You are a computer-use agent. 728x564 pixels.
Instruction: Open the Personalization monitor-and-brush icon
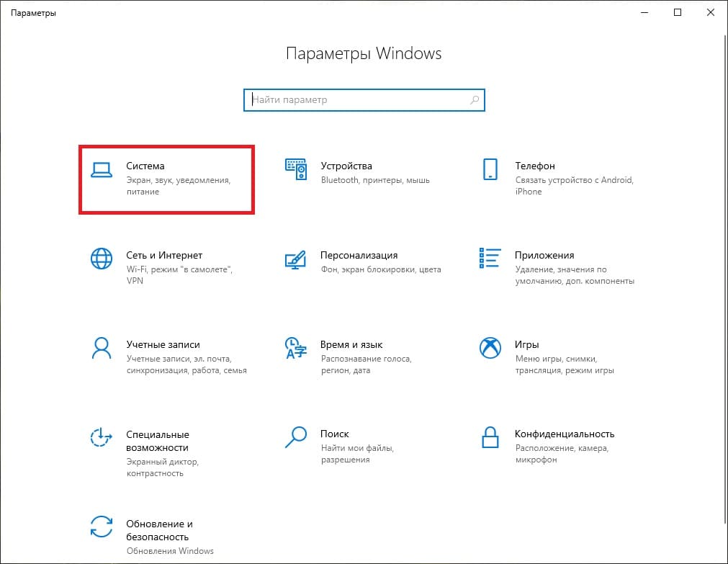pos(296,260)
